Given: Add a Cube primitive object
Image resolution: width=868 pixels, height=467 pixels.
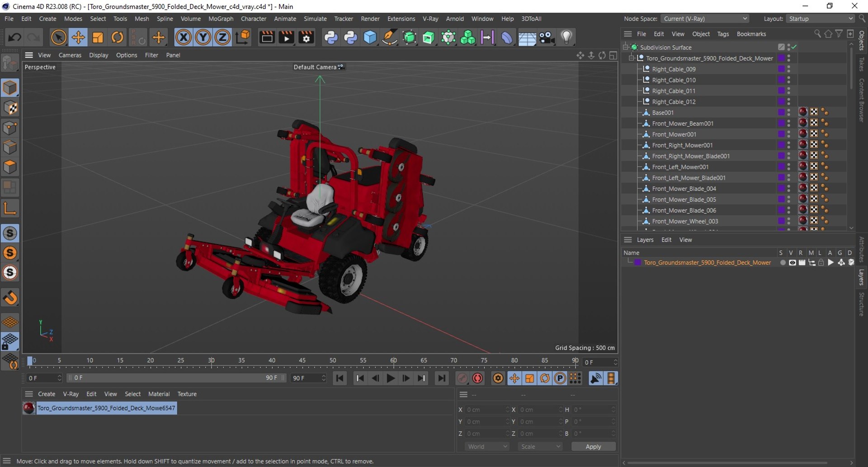Looking at the screenshot, I should pyautogui.click(x=370, y=37).
